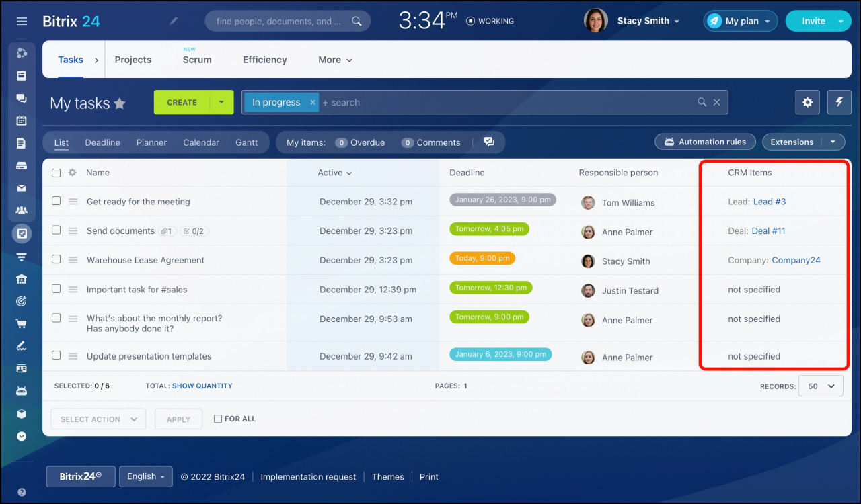The image size is (861, 504).
Task: Click the pencil edit icon beside Bitrix 24
Action: 174,22
